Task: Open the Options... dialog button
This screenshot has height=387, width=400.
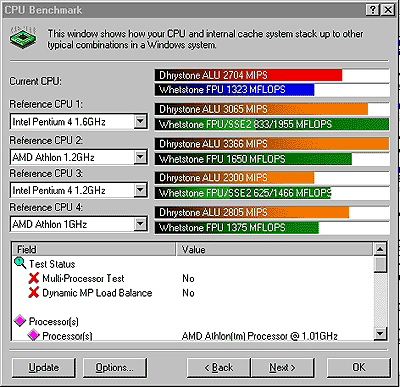Action: [x=115, y=368]
